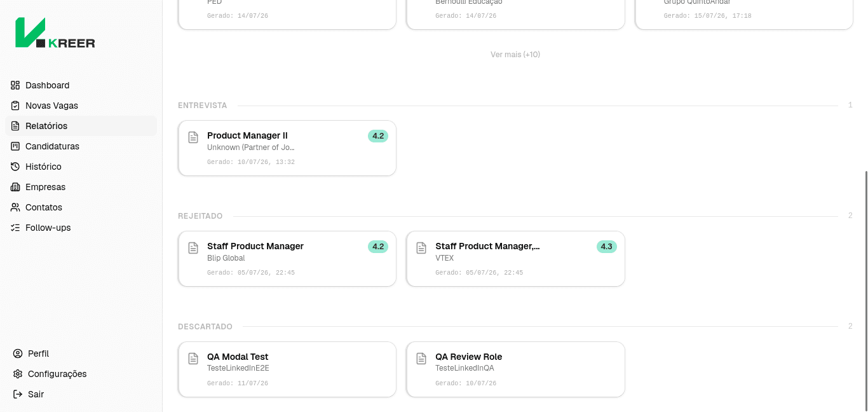Click the document icon on QA Modal Test card
Image resolution: width=868 pixels, height=412 pixels.
pos(193,359)
